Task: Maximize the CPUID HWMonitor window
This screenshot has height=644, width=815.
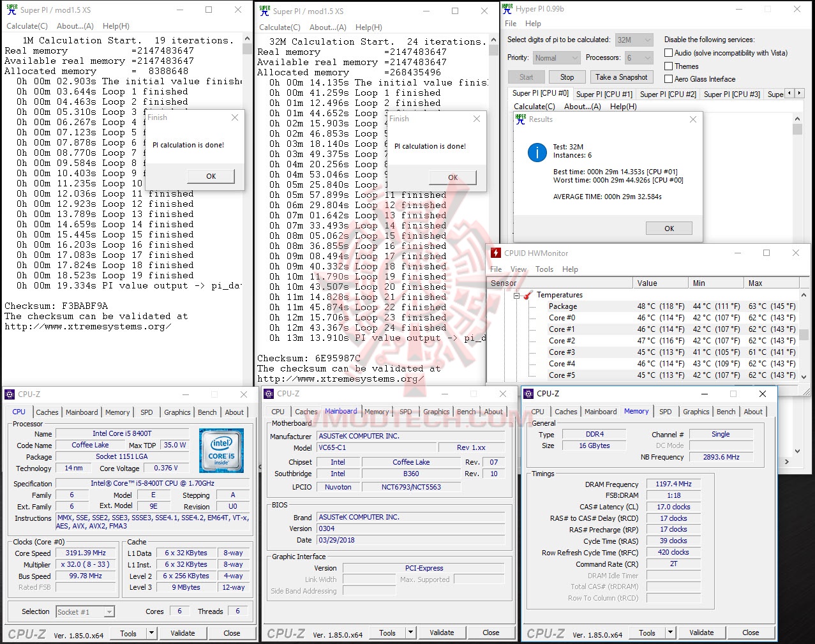Action: pyautogui.click(x=766, y=253)
